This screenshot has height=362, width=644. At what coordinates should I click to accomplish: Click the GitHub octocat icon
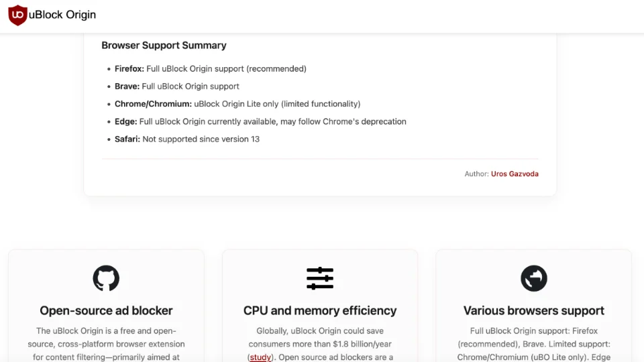point(106,278)
